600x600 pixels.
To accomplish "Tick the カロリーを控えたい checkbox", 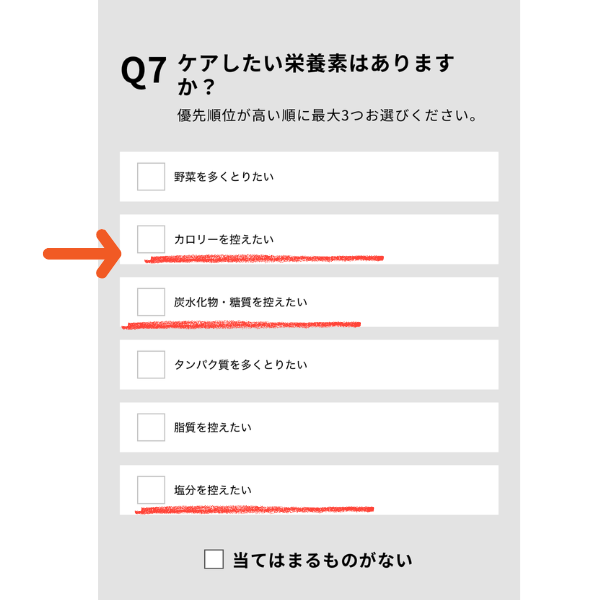I will pyautogui.click(x=151, y=239).
